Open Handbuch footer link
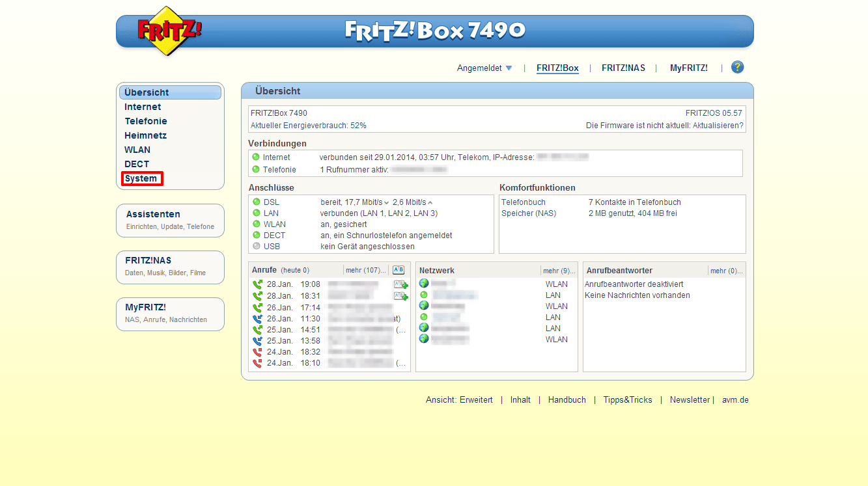This screenshot has width=868, height=486. coord(567,400)
